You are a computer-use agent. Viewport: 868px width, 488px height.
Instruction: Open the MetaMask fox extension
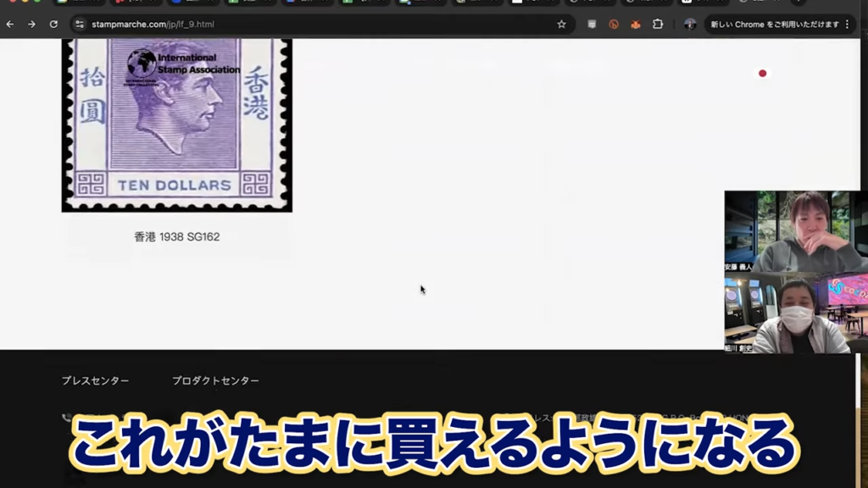(636, 25)
